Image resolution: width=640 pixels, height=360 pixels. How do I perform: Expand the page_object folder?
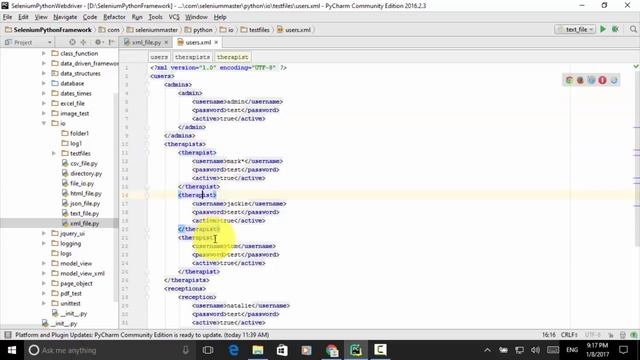44,283
